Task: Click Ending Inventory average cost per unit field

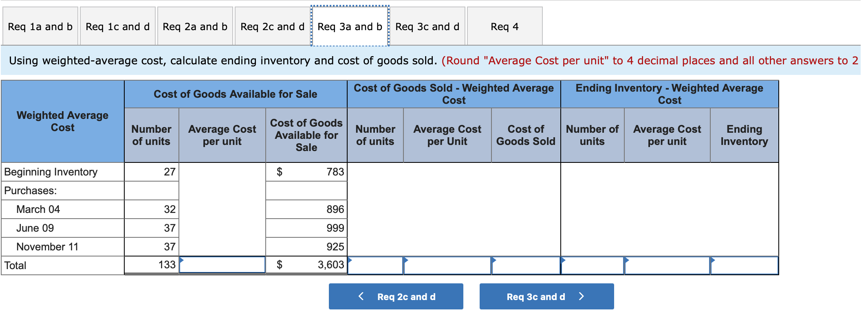Action: click(667, 265)
